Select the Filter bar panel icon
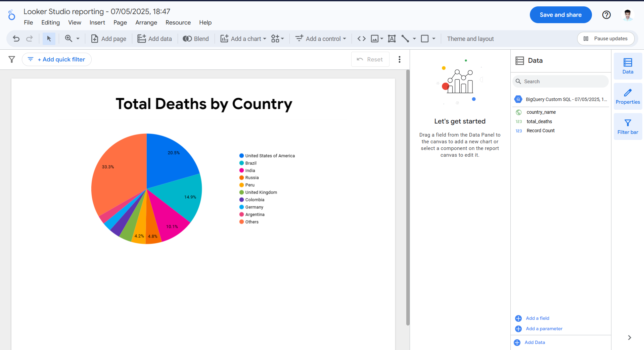 click(x=628, y=126)
